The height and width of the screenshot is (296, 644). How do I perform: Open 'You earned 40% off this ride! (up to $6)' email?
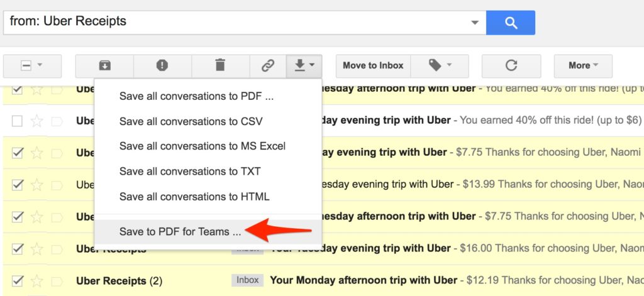click(550, 120)
